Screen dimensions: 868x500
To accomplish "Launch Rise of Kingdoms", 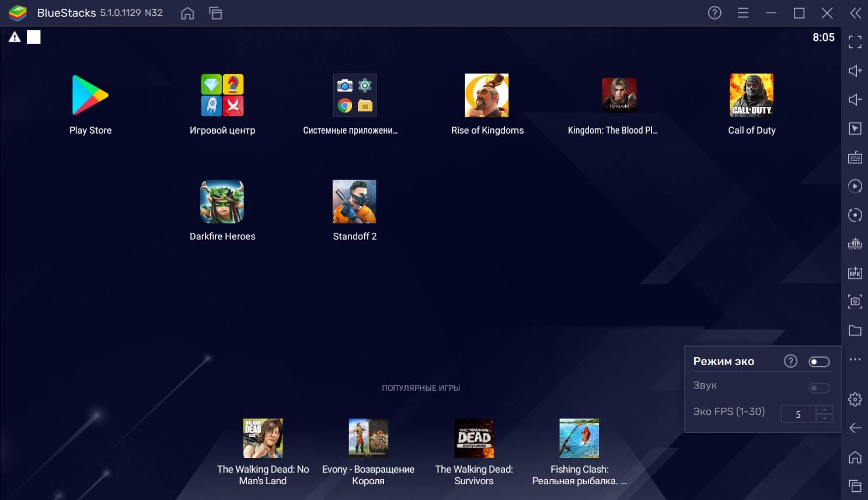I will coord(487,95).
